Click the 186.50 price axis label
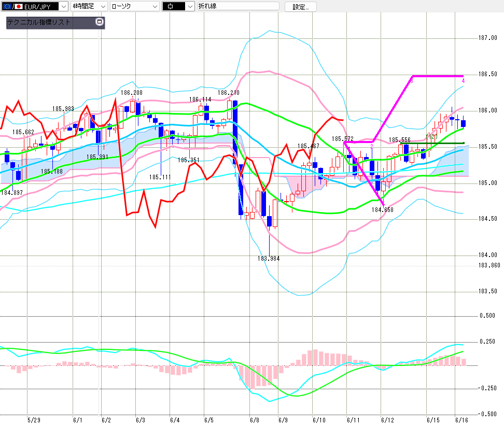Screen dimensions: 504x425 tap(488, 74)
